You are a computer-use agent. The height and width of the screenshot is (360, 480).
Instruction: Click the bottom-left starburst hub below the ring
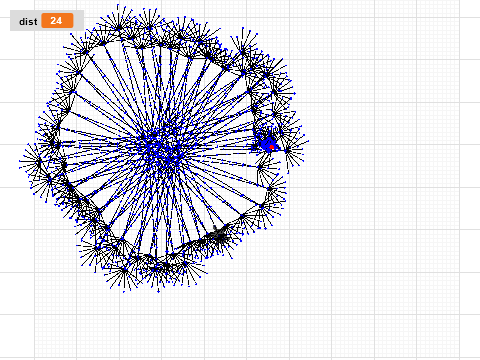click(x=124, y=271)
